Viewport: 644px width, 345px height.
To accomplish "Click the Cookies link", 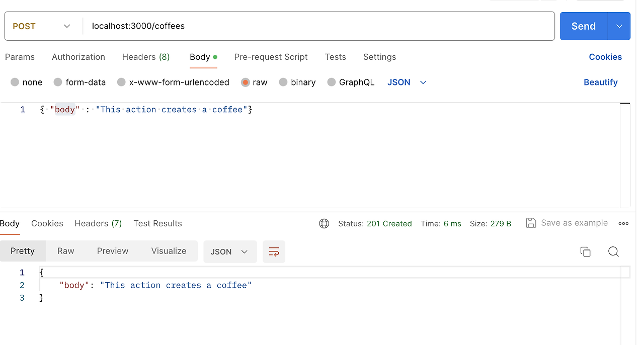I will tap(605, 57).
